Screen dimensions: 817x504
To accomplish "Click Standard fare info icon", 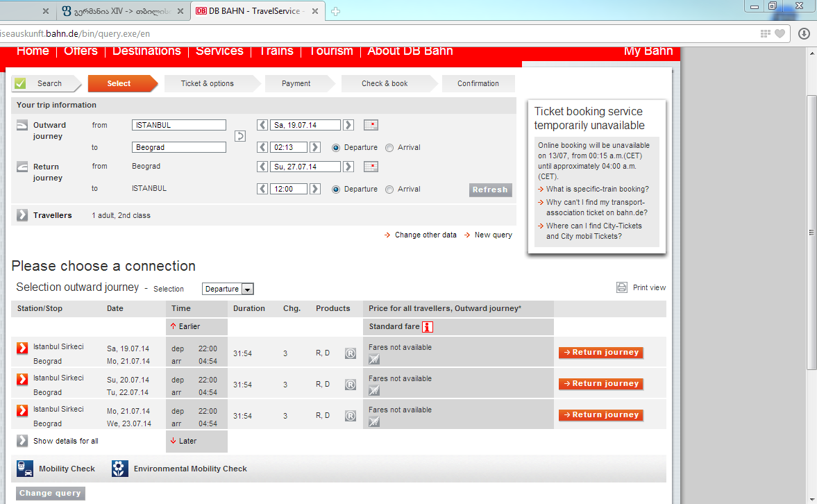I will 428,327.
